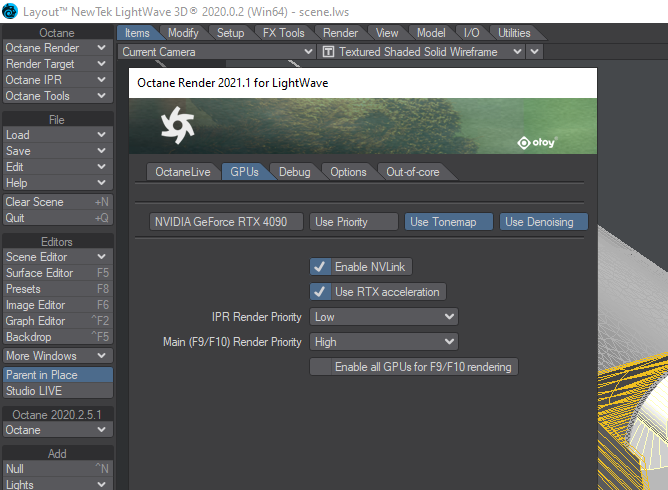Image resolution: width=668 pixels, height=490 pixels.
Task: Open the Graph Editor
Action: 58,321
